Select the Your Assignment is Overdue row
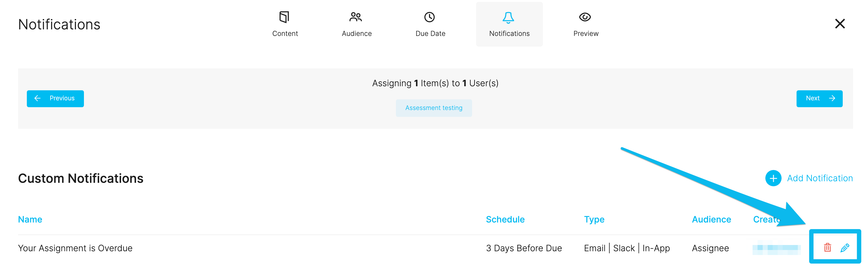The image size is (868, 275). pyautogui.click(x=75, y=248)
